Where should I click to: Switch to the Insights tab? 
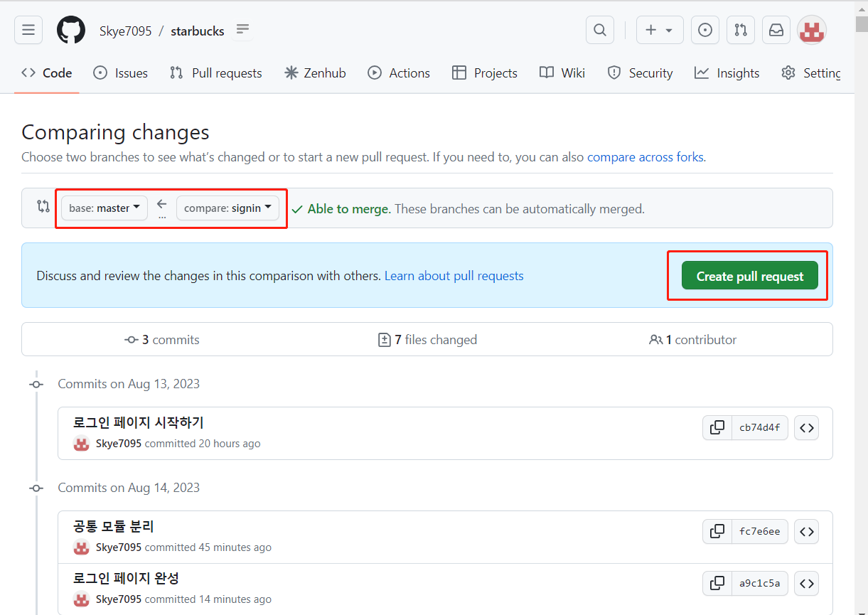click(727, 73)
